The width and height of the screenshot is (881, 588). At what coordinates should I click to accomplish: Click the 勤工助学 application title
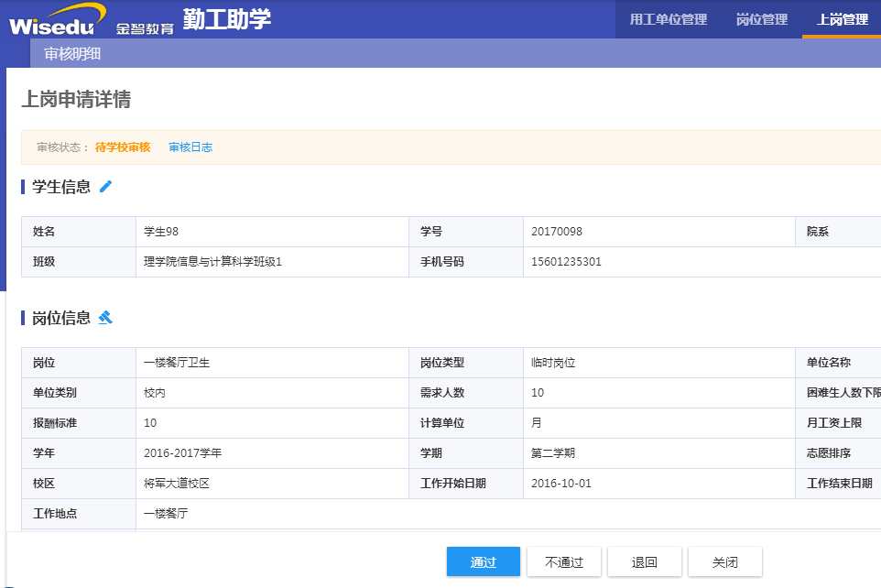pyautogui.click(x=227, y=19)
